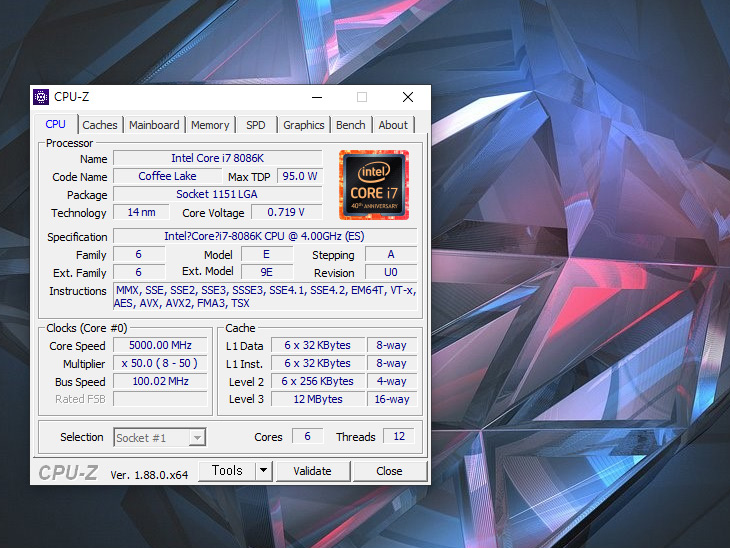Click the Validate button

tap(313, 471)
